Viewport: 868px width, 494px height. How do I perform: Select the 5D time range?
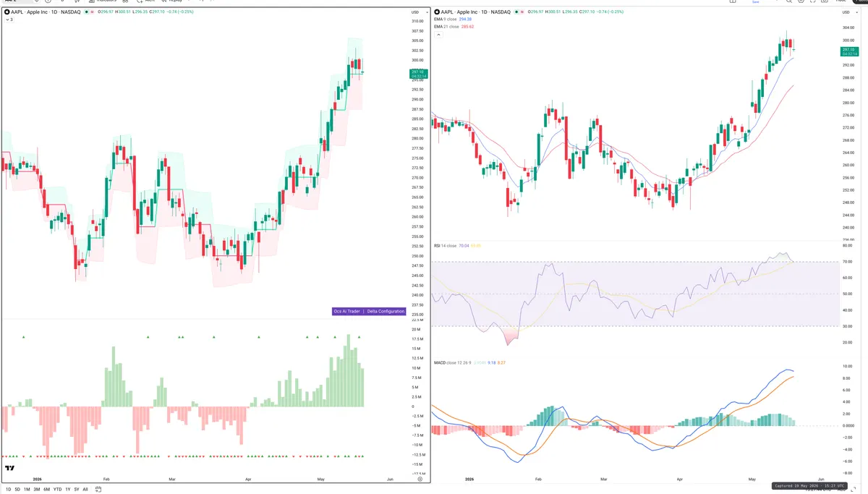click(18, 490)
